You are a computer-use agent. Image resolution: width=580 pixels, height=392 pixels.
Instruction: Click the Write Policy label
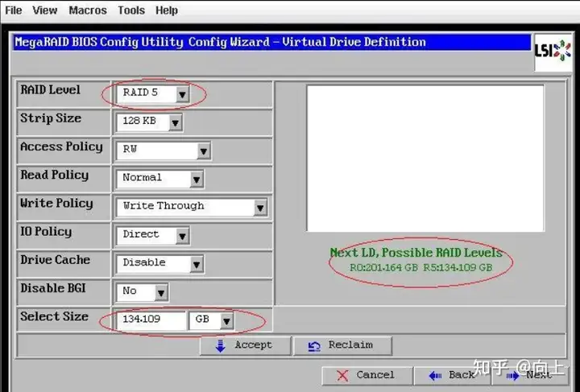56,204
